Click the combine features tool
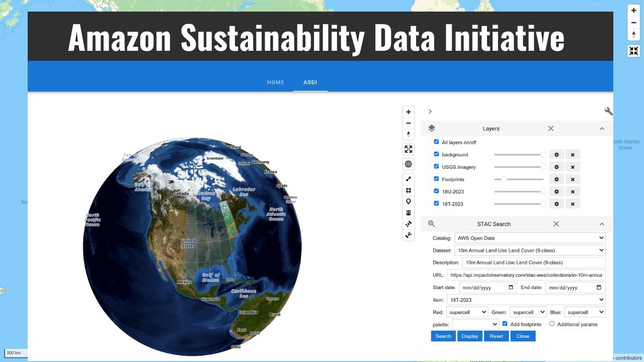The image size is (644, 362). coord(409,224)
